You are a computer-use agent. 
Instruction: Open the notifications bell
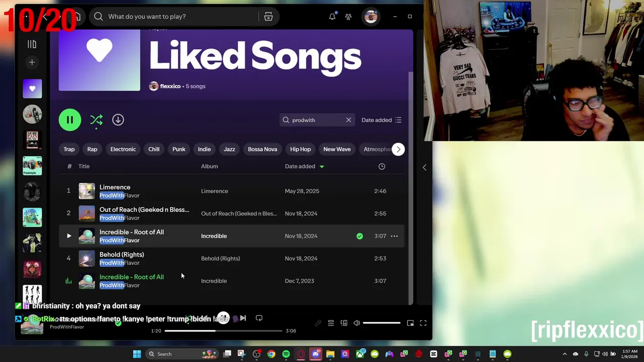click(x=332, y=17)
